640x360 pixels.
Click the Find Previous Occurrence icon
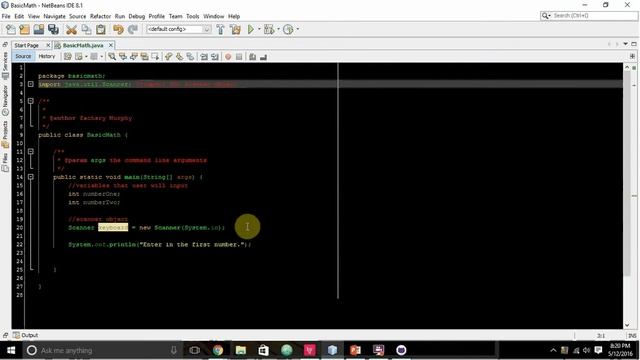pos(122,57)
